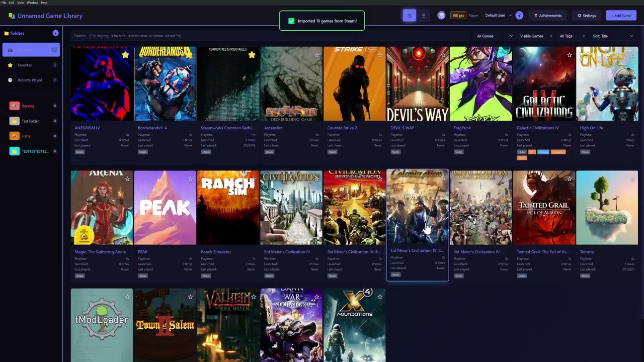Open the File menu
The width and height of the screenshot is (644, 362).
coord(4,3)
